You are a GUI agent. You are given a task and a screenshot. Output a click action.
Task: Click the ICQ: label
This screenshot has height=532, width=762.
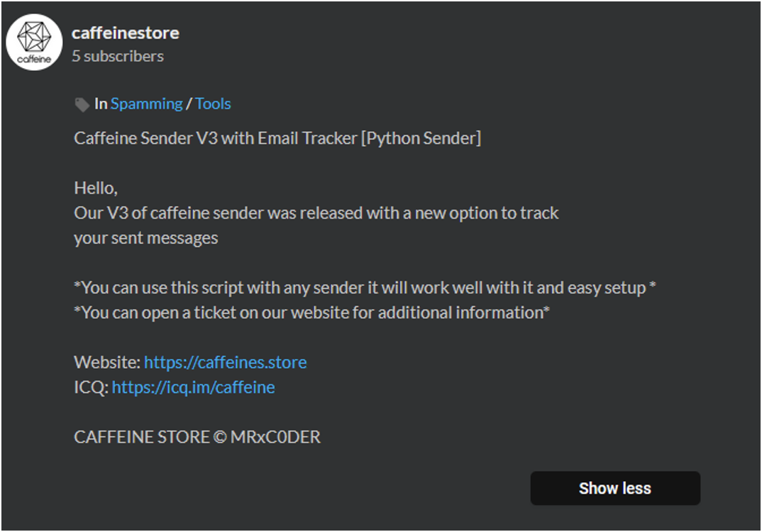pyautogui.click(x=92, y=387)
